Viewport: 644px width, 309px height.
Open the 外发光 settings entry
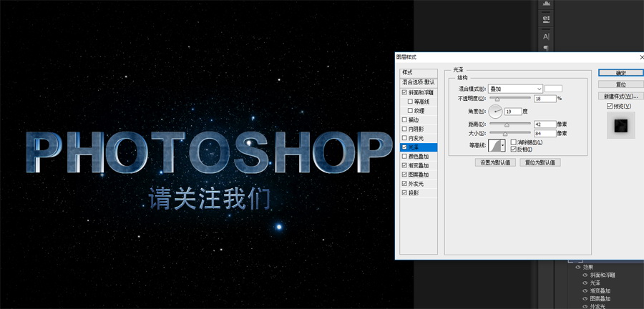tap(416, 183)
